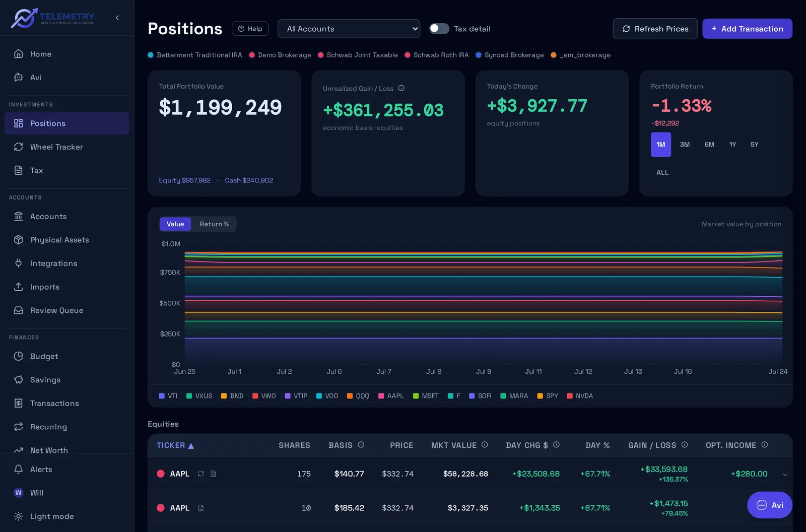This screenshot has height=532, width=806.
Task: Open the Home page
Action: click(66, 54)
